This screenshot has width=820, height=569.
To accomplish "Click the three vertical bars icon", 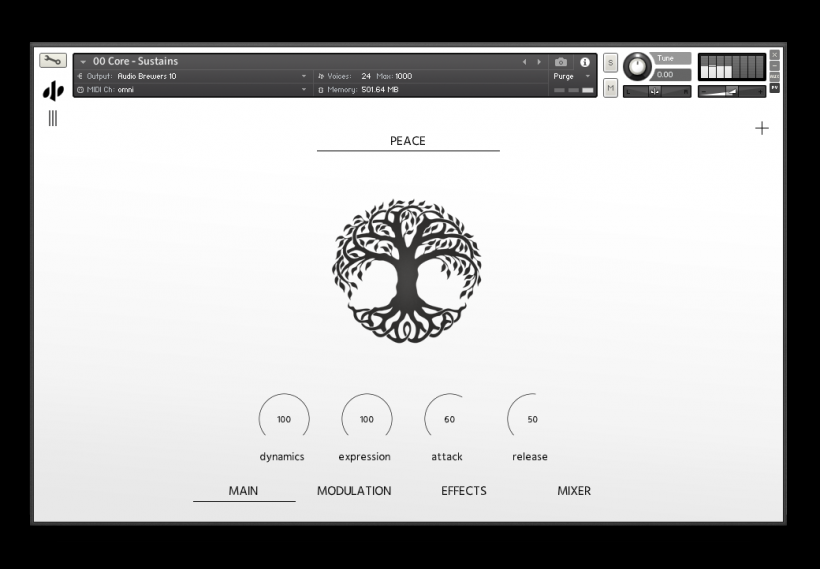I will (53, 119).
